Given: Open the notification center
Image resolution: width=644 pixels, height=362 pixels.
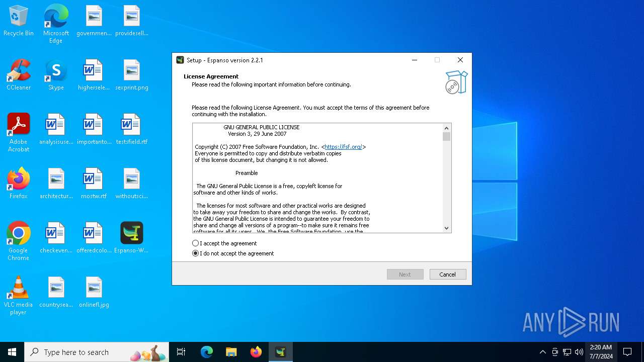Looking at the screenshot, I should [627, 352].
